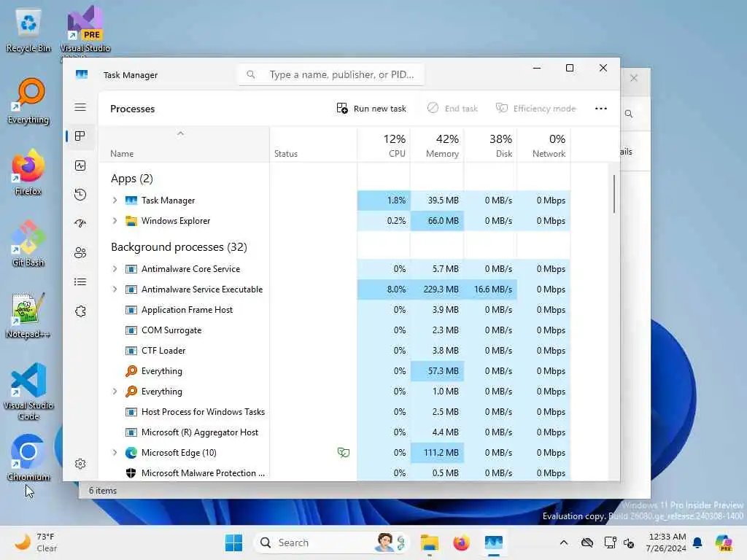Click the three-dot more options button
Image resolution: width=747 pixels, height=560 pixels.
click(x=601, y=109)
